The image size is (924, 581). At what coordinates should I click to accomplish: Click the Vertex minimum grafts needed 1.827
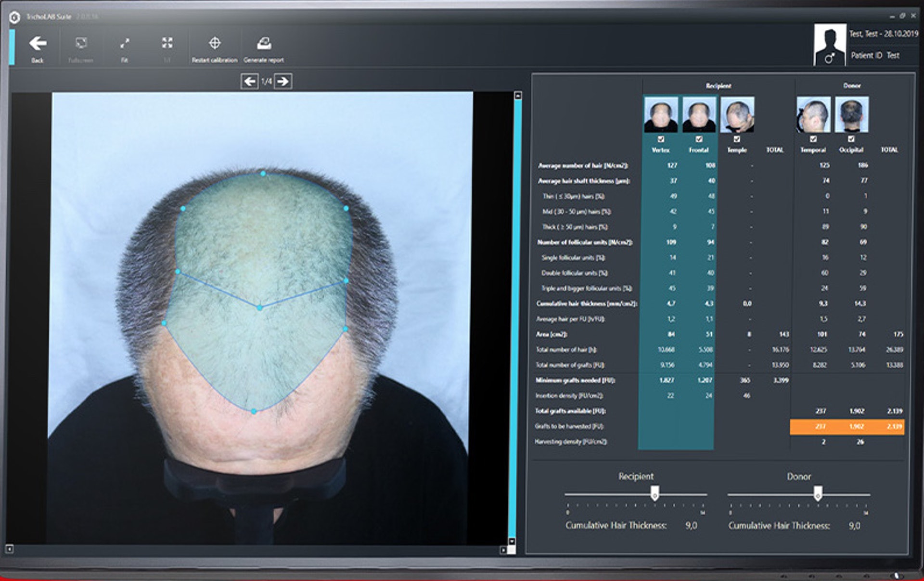tap(667, 380)
